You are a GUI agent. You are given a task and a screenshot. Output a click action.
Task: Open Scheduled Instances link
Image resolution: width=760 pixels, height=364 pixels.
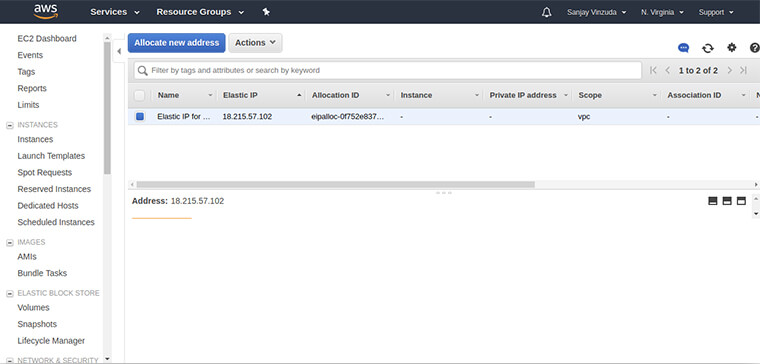56,222
